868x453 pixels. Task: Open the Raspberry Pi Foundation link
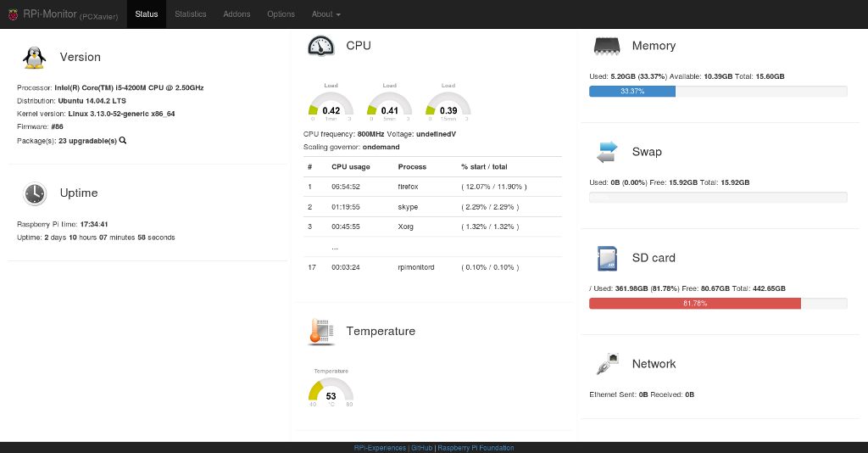pos(476,448)
